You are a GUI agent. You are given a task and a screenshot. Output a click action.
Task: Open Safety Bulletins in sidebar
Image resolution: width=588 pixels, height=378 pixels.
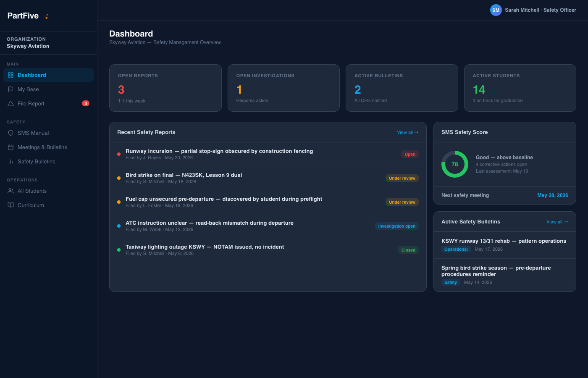coord(48,162)
